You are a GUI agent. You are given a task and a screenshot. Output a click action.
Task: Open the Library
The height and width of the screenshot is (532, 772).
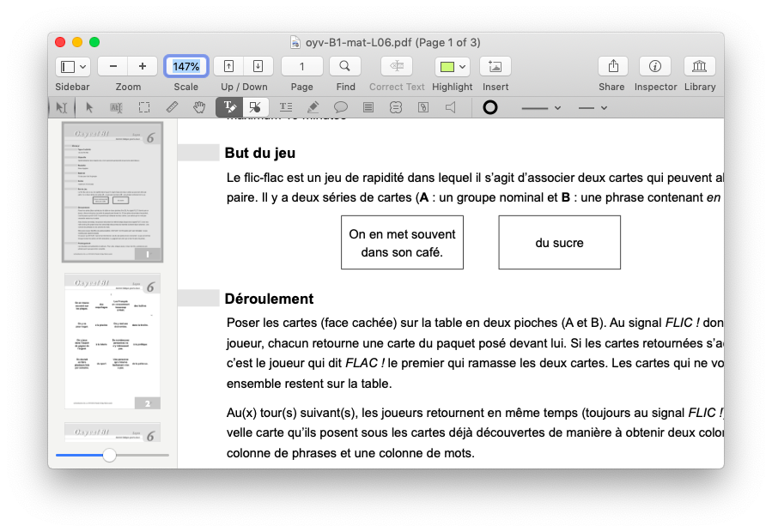point(700,66)
